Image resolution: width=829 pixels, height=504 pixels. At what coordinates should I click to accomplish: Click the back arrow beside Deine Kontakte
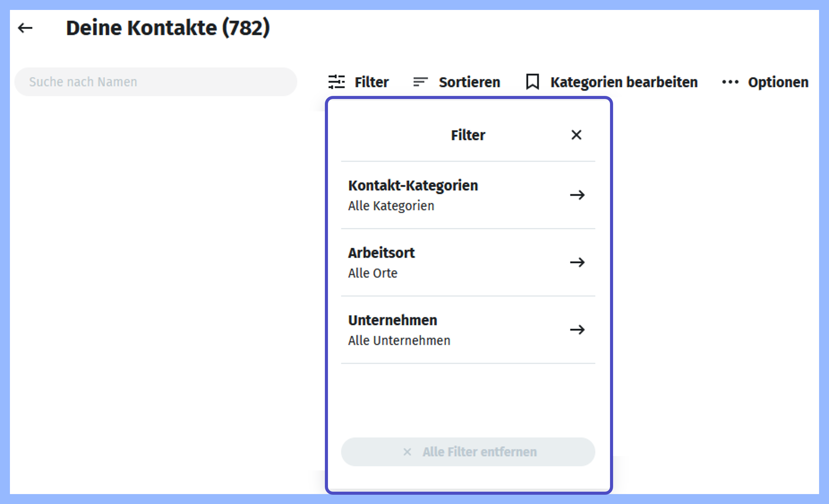pos(25,28)
